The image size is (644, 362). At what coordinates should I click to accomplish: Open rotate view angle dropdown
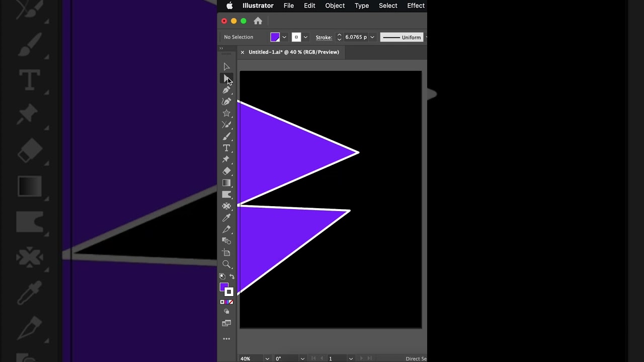(302, 358)
